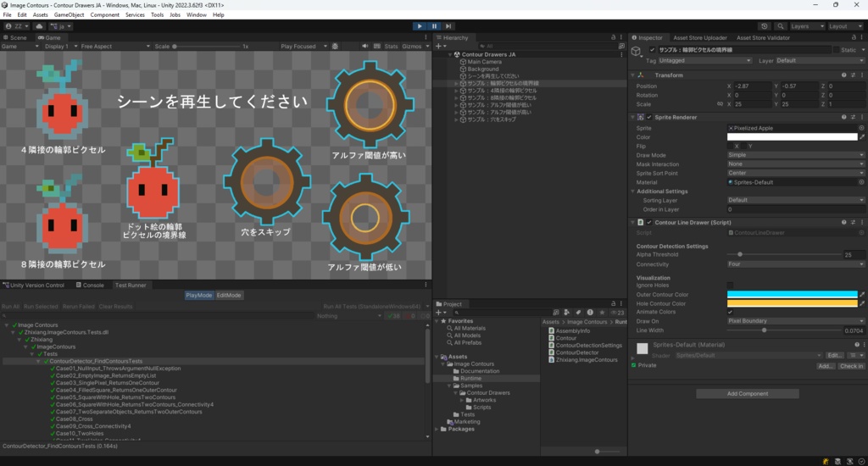The image size is (868, 466).
Task: Open the GameObject menu
Action: [69, 15]
